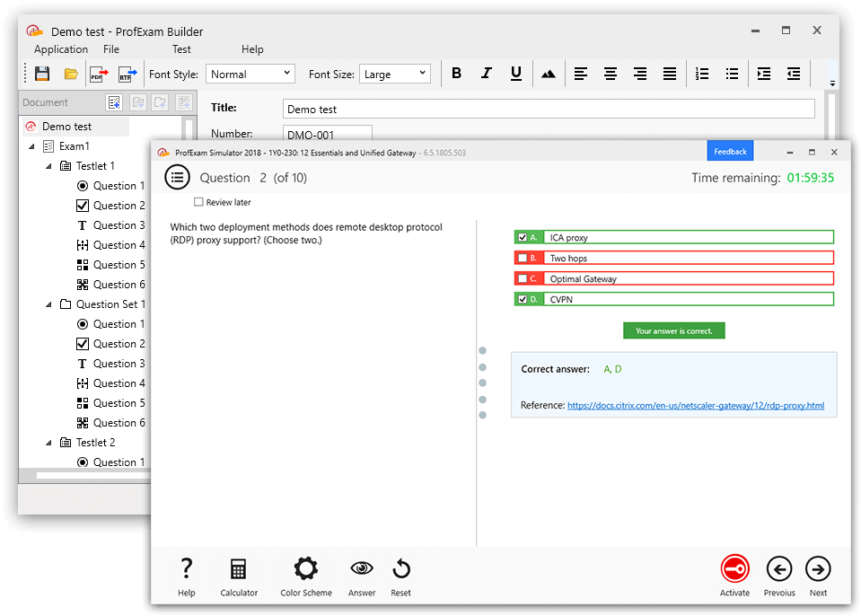Open the Font Style dropdown

(x=250, y=74)
